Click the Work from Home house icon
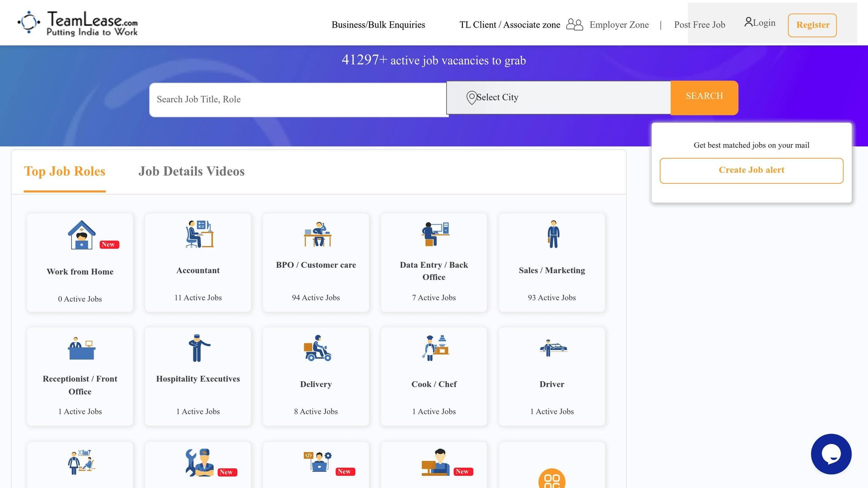The height and width of the screenshot is (488, 868). [81, 235]
